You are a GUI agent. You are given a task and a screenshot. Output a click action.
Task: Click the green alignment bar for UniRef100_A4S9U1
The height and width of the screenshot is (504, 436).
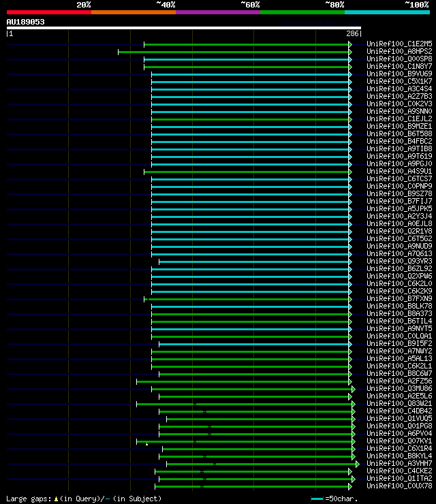coord(247,172)
